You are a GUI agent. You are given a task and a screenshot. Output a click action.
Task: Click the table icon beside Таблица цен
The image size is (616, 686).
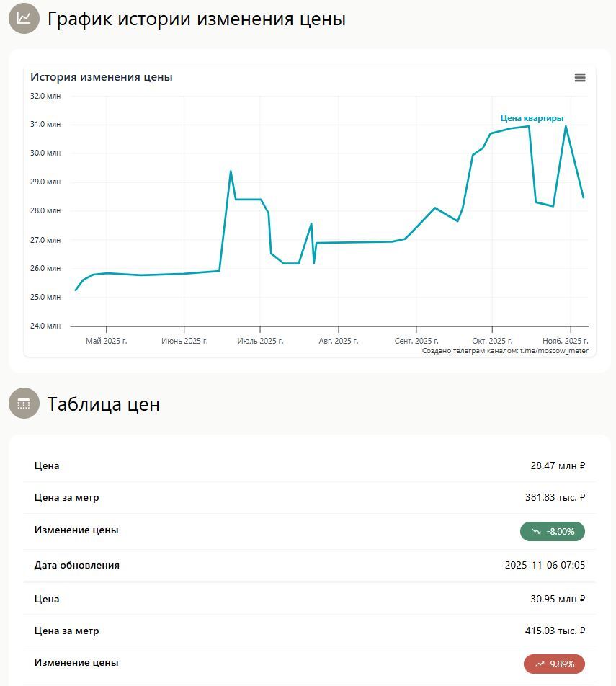24,404
